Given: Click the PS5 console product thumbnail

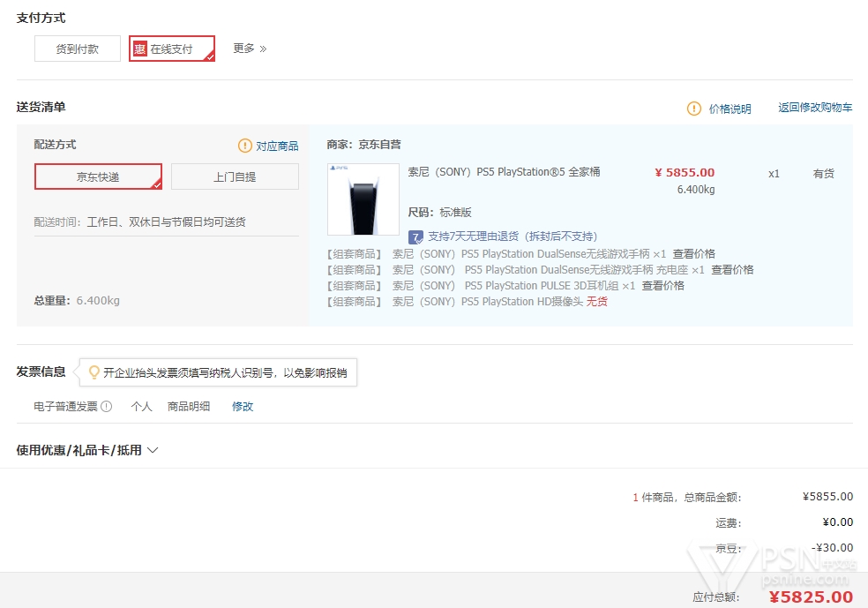Looking at the screenshot, I should (363, 199).
